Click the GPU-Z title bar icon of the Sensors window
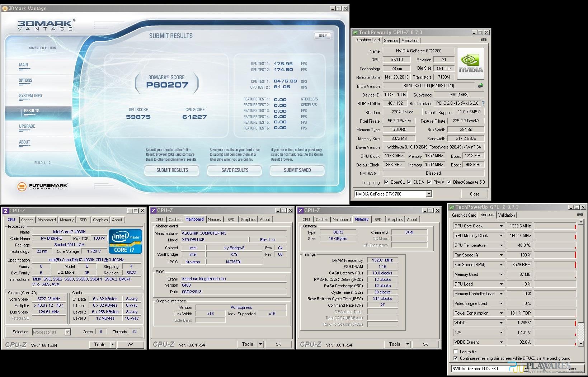 [451, 207]
